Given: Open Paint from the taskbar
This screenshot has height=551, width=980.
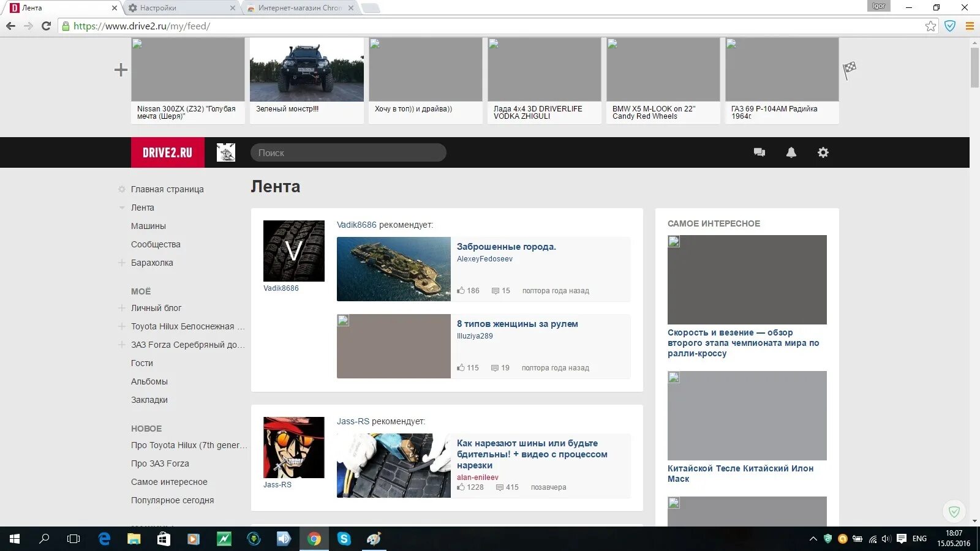Looking at the screenshot, I should click(374, 539).
